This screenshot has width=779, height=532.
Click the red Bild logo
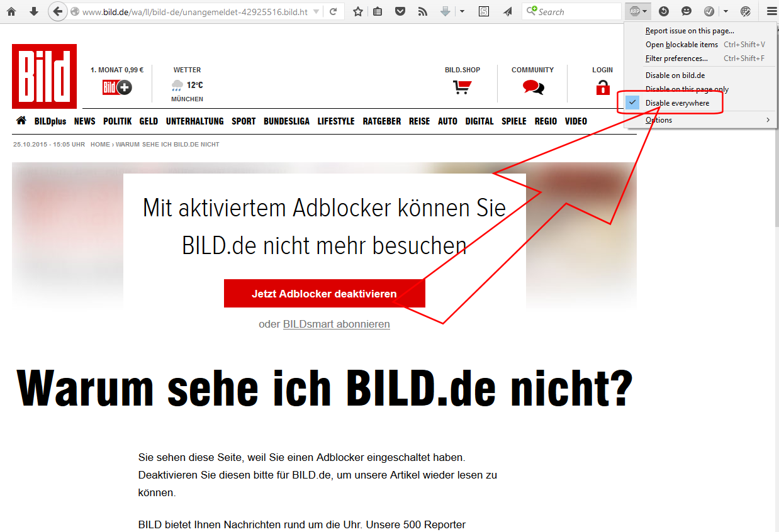tap(44, 76)
